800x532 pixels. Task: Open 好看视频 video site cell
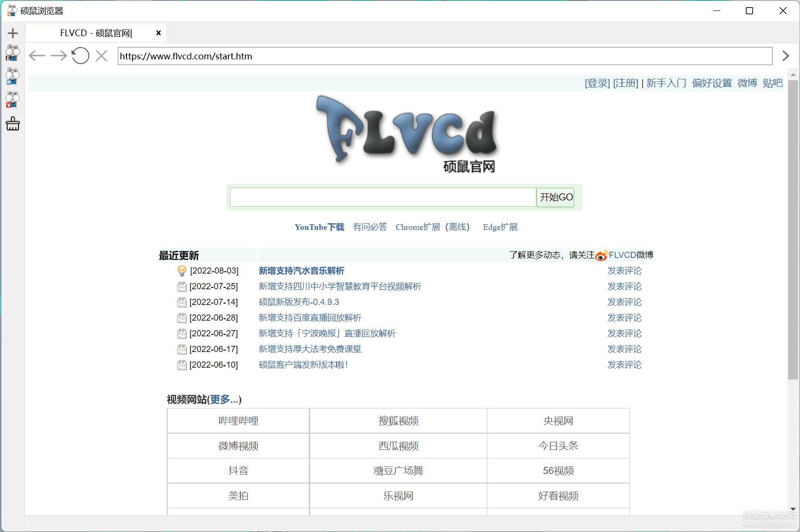pos(558,496)
